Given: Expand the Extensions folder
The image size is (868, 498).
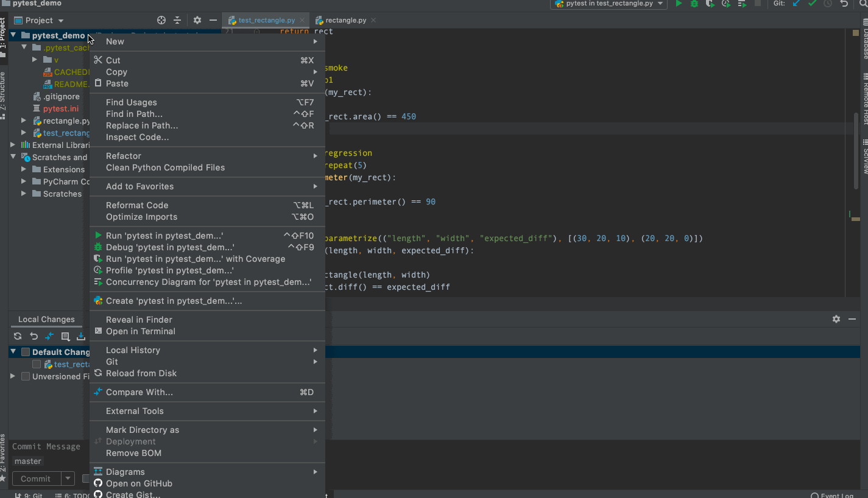Looking at the screenshot, I should tap(24, 169).
